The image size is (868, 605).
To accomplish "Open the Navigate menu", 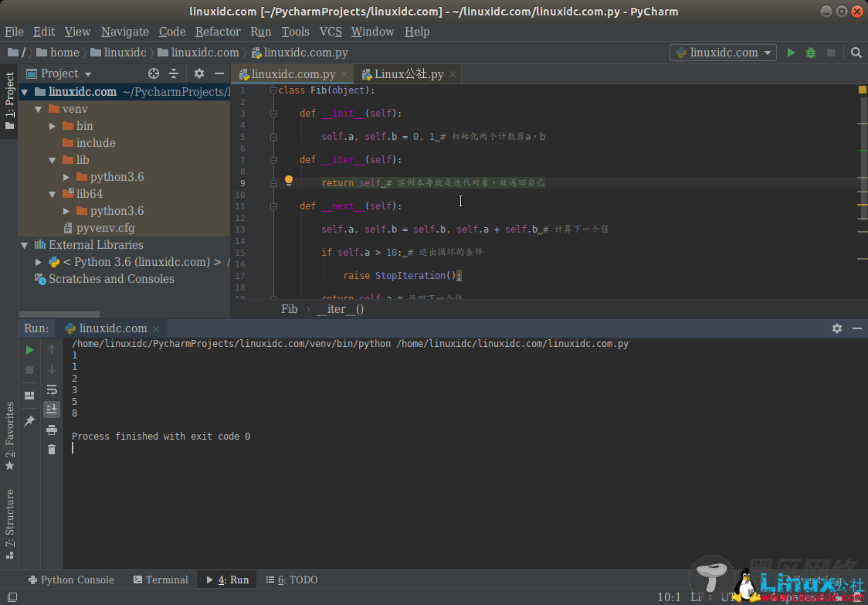I will 124,32.
